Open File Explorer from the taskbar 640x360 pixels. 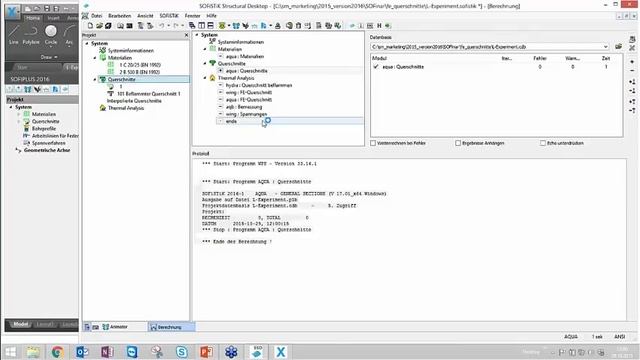tap(33, 351)
